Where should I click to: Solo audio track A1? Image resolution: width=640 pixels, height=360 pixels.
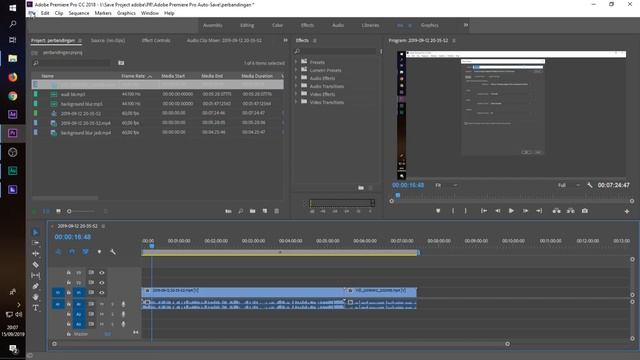click(113, 304)
